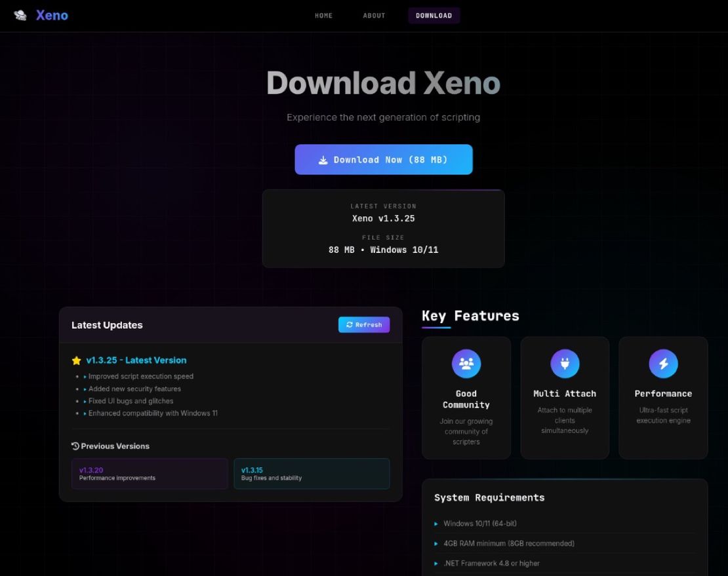Expand the Added new security features entry
The width and height of the screenshot is (728, 576).
coord(134,389)
